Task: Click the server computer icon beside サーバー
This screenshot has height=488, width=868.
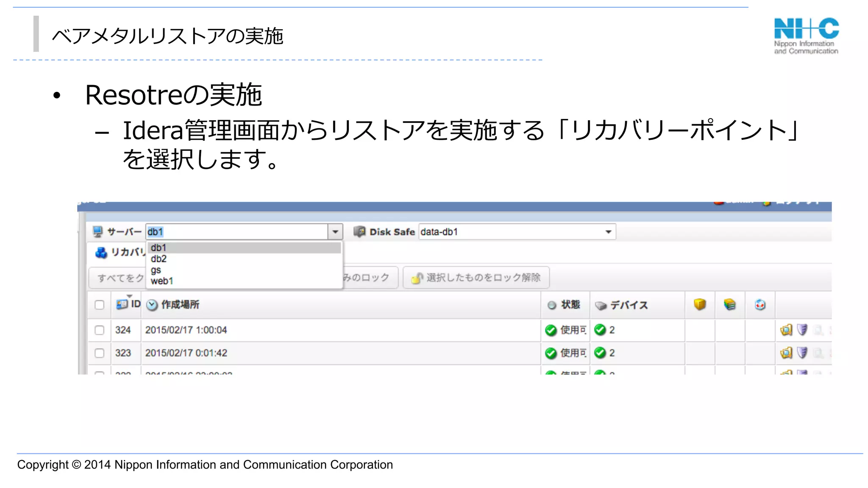Action: coord(98,231)
